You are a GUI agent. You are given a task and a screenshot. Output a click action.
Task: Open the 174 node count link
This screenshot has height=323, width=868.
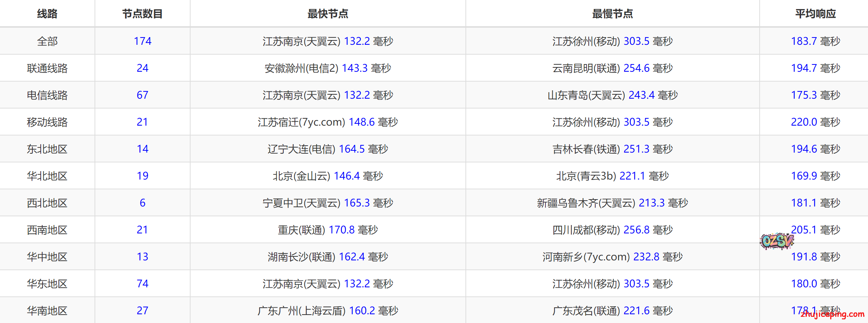coord(142,41)
